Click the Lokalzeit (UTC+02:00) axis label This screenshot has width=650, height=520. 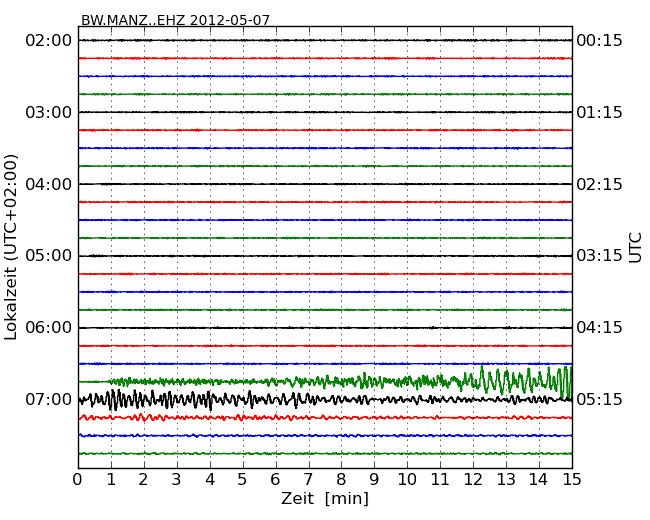pos(11,247)
